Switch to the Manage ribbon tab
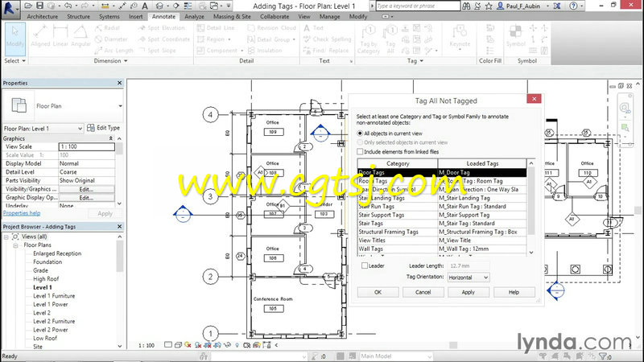The image size is (644, 362). pyautogui.click(x=329, y=17)
